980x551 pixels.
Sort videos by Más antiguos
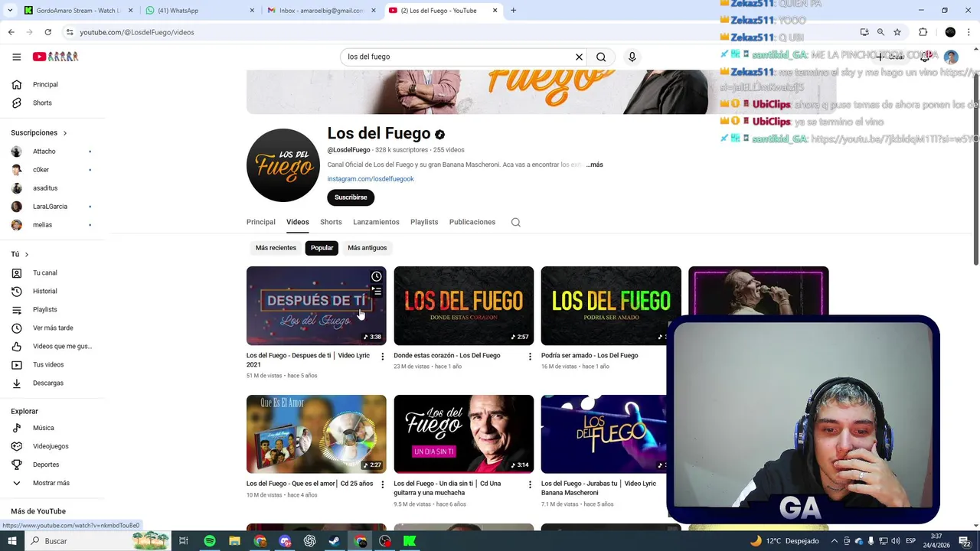tap(367, 248)
